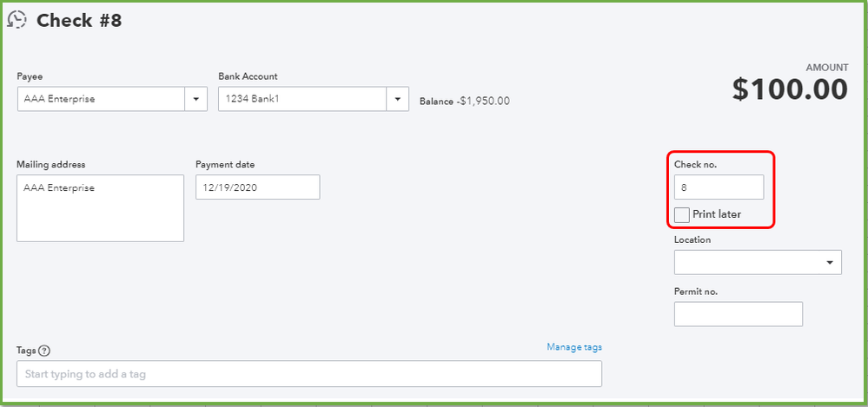Open the Bank Account dropdown arrow

[x=397, y=99]
